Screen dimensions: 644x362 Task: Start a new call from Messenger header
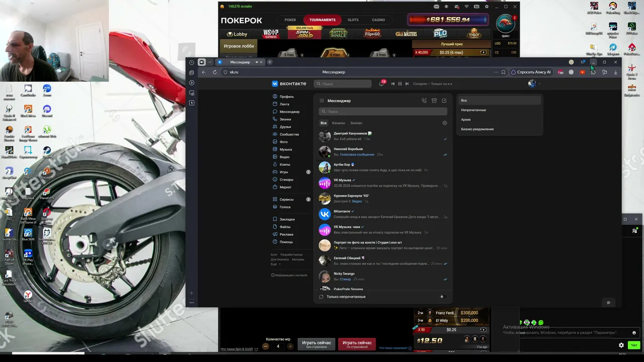(x=424, y=101)
